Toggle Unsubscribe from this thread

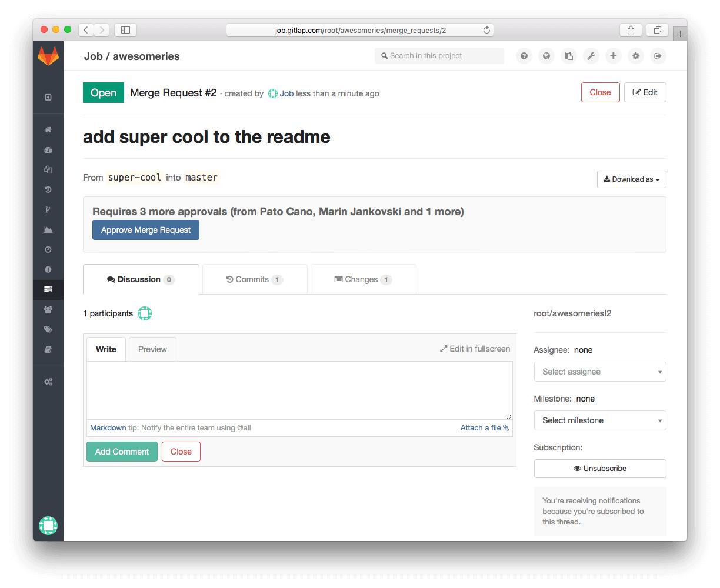[x=600, y=469]
